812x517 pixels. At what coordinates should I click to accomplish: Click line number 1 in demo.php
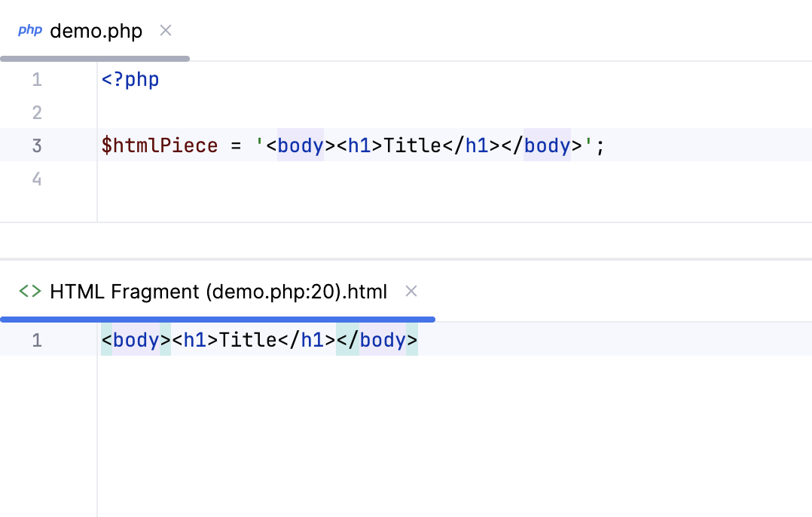point(37,79)
